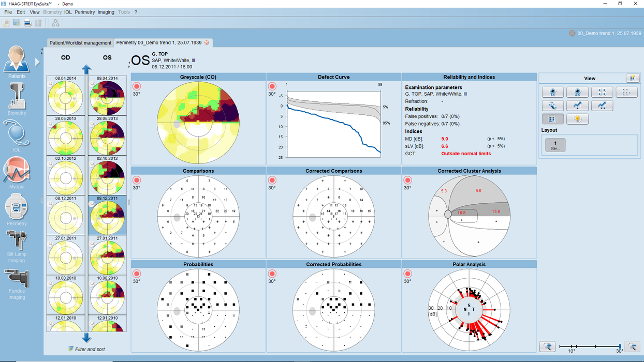Select the OS exam radio from 08.12.2011
The width and height of the screenshot is (644, 362).
point(92,204)
